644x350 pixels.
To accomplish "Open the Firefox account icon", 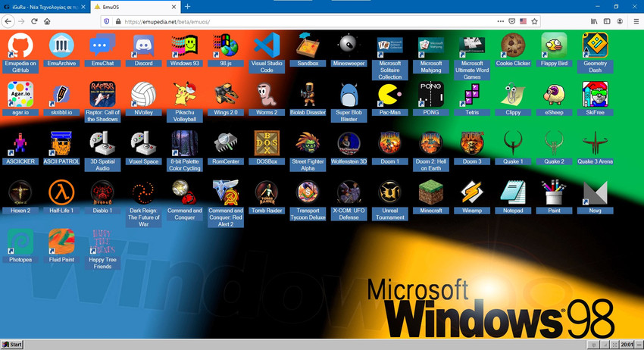I will 619,21.
